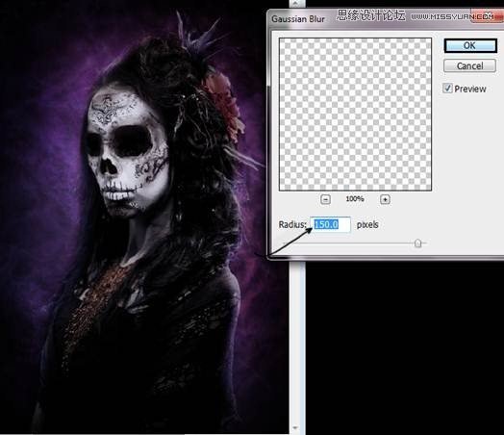The image size is (504, 435).
Task: Zoom in the blur preview with plus icon
Action: 385,199
